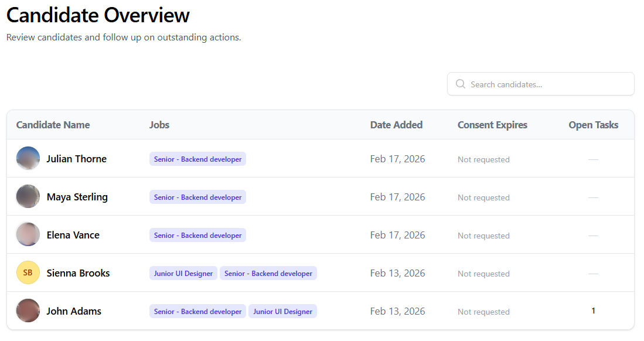Click Maya Sterling's Feb 17, 2026 date

pyautogui.click(x=397, y=197)
